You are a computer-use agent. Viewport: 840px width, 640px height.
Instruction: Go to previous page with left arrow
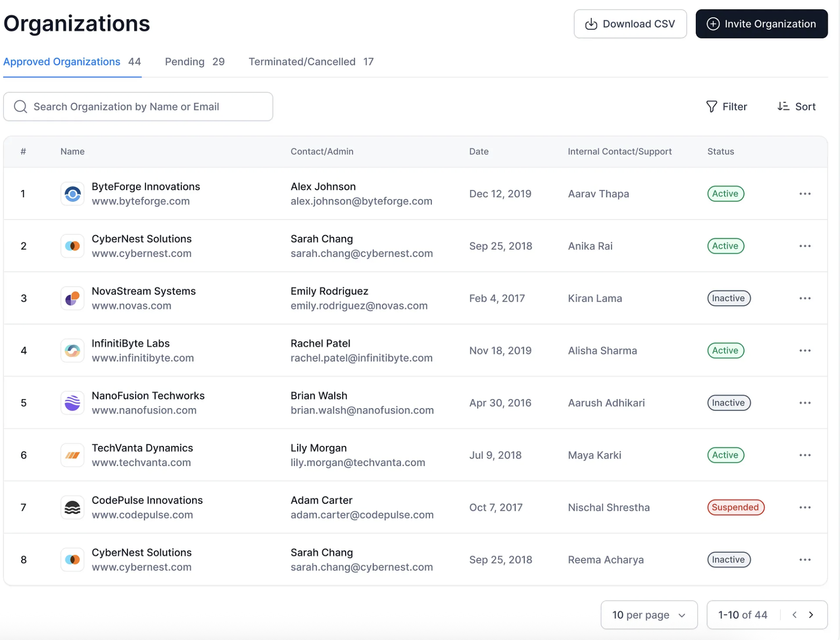click(794, 615)
